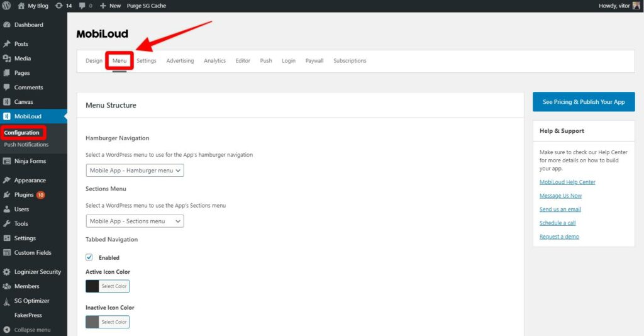Open the Push tab
644x336 pixels.
coord(266,61)
